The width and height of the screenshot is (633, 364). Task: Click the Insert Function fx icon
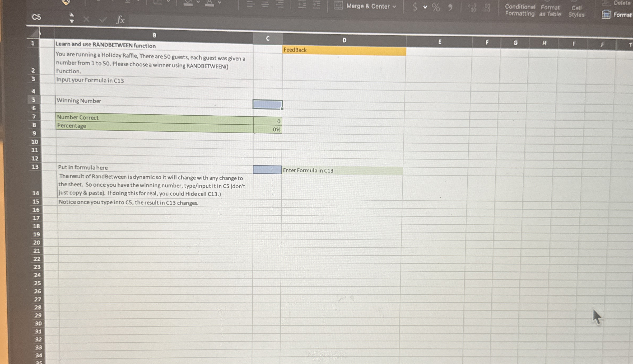120,20
